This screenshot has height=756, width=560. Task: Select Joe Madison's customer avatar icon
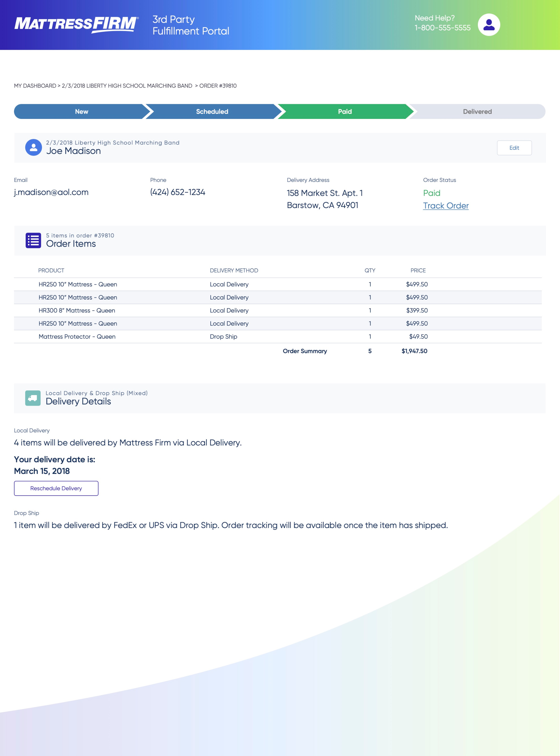(x=33, y=147)
